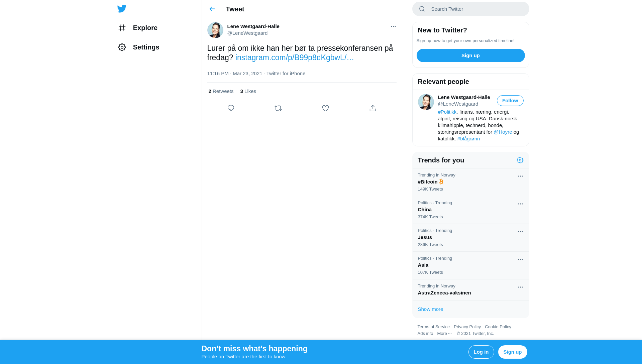Open the #Bitcoin trend
This screenshot has width=642, height=364.
point(470,182)
